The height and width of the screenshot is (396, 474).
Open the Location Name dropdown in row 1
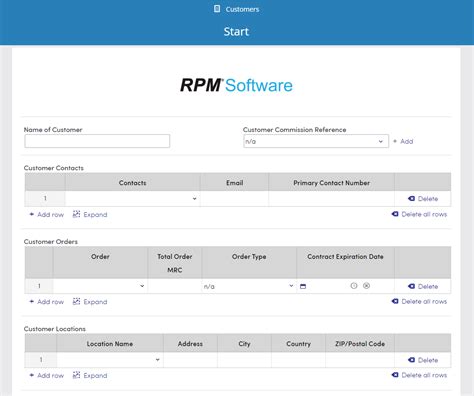pyautogui.click(x=110, y=360)
